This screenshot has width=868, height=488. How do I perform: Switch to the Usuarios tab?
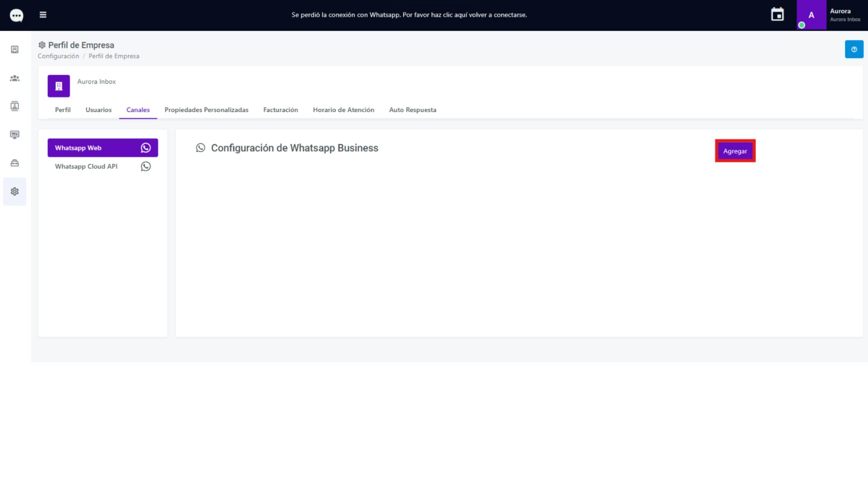click(99, 110)
